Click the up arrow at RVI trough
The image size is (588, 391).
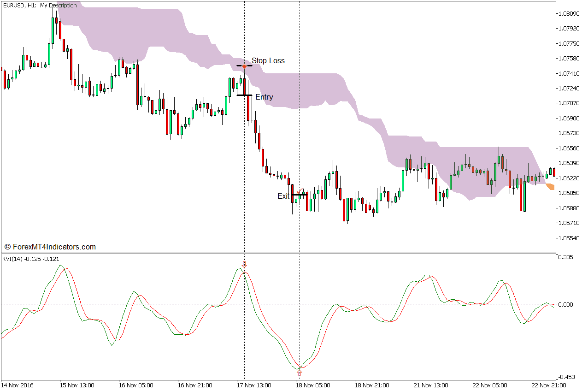point(300,372)
